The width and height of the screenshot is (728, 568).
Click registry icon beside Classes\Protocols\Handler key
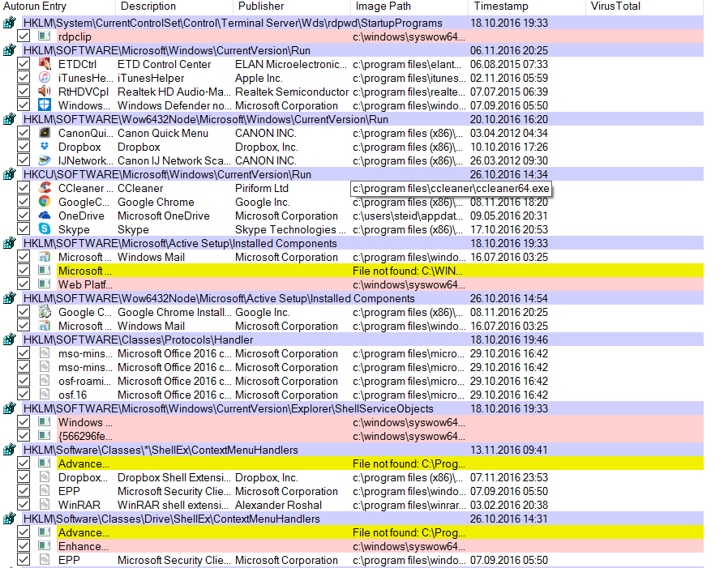[x=9, y=340]
